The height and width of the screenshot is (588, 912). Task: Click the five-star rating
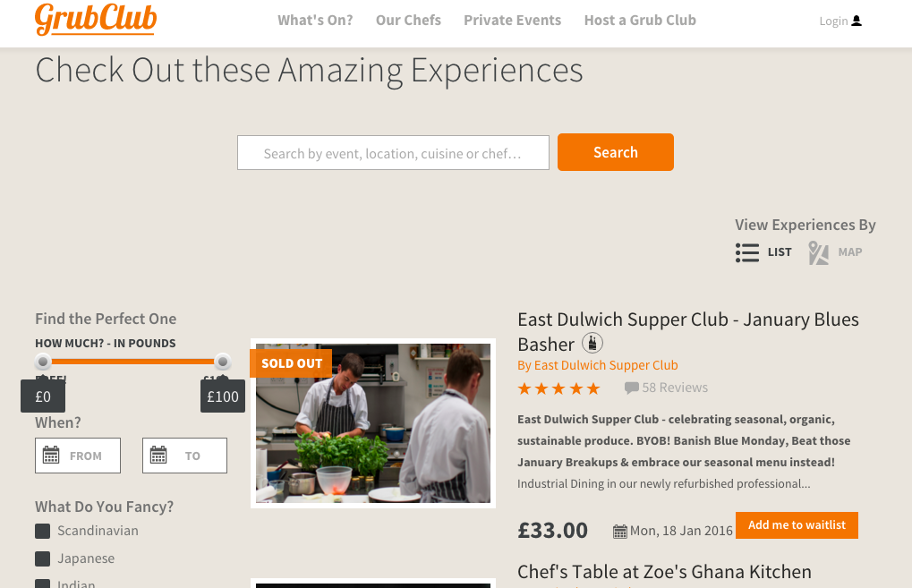pyautogui.click(x=558, y=388)
